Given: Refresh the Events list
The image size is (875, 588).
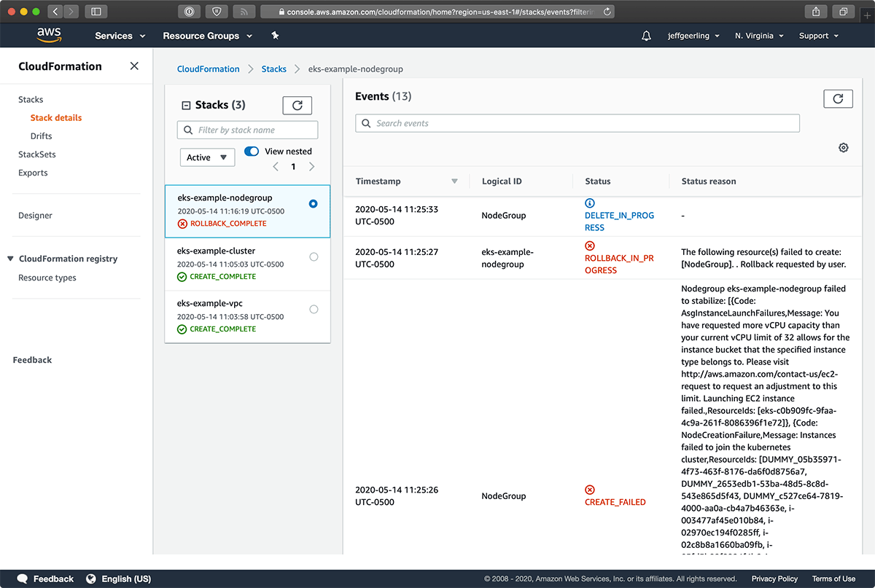Looking at the screenshot, I should [x=838, y=98].
